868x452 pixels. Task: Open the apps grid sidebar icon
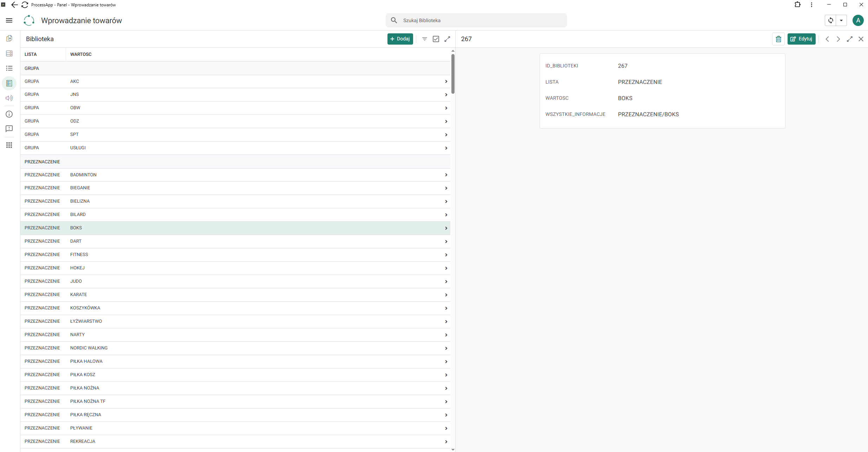pyautogui.click(x=9, y=145)
